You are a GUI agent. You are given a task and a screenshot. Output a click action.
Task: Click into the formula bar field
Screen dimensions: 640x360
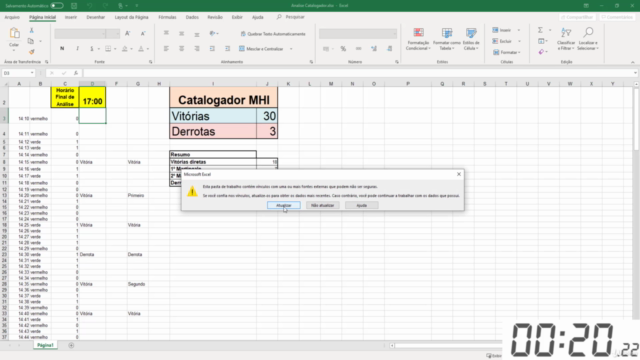tap(358, 73)
